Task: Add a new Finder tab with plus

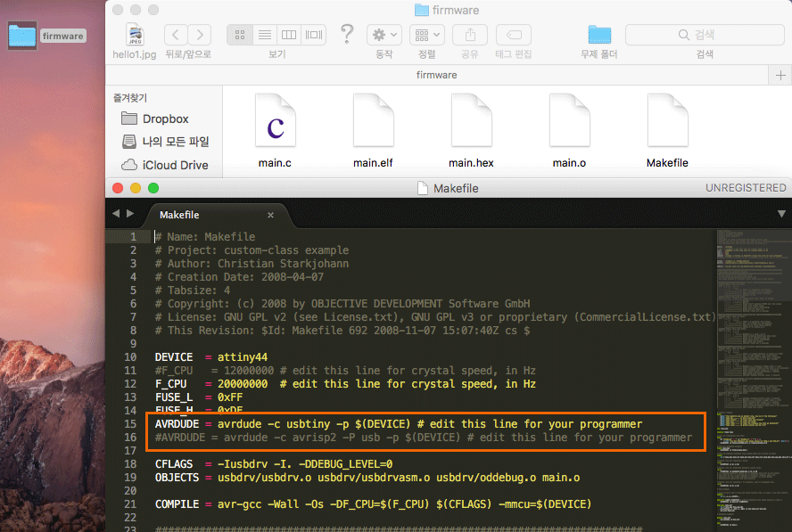Action: pyautogui.click(x=780, y=75)
